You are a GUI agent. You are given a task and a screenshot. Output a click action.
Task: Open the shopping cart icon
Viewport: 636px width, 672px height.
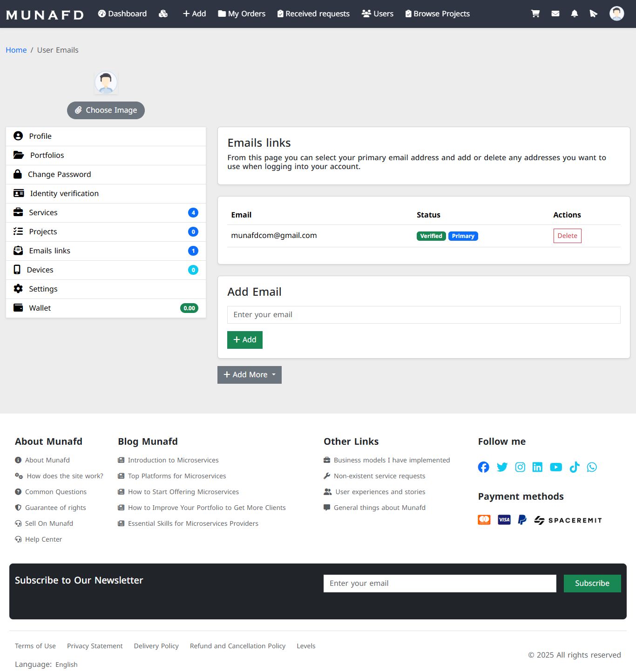click(x=535, y=14)
